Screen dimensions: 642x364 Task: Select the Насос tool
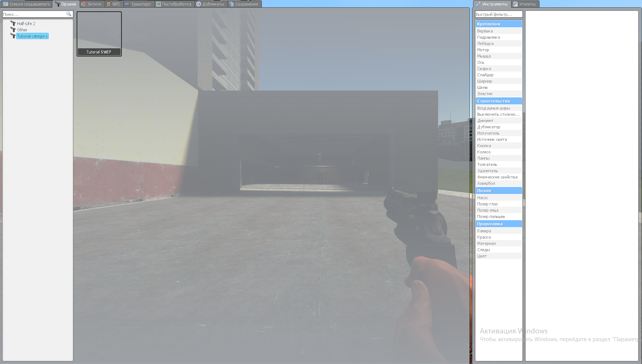[x=499, y=198]
